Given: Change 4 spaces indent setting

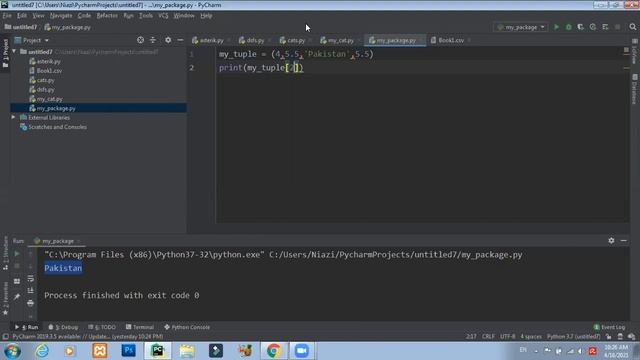Looking at the screenshot, I should tap(531, 337).
